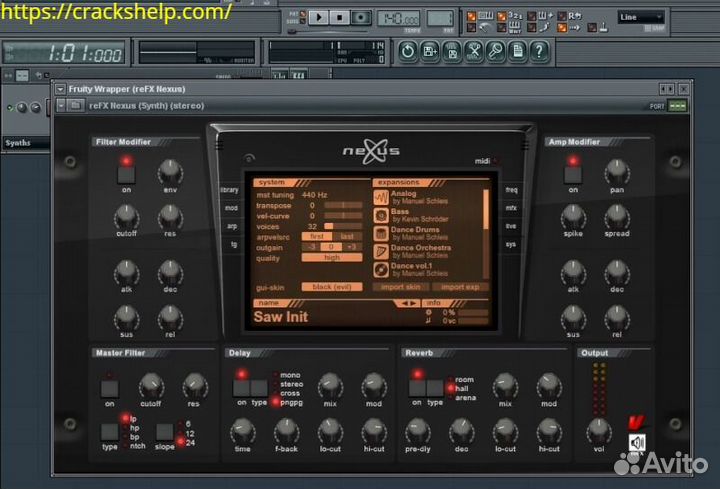This screenshot has height=489, width=720.
Task: Click the Output vol knob
Action: (598, 431)
